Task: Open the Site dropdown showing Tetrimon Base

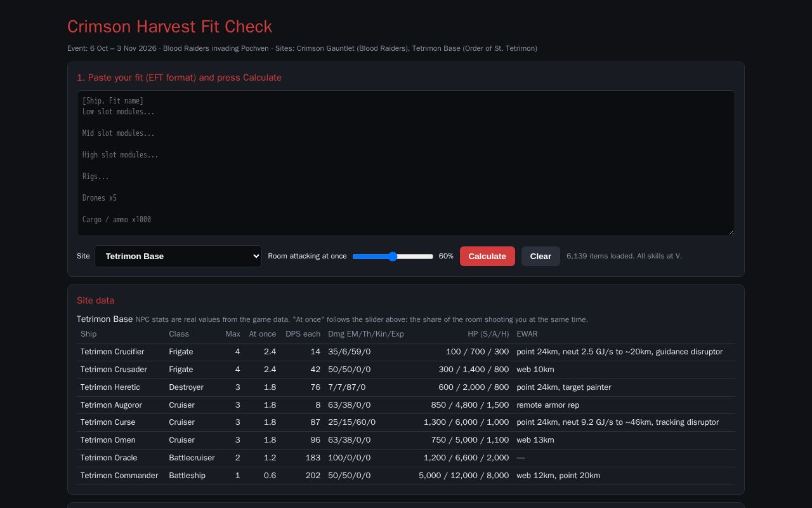Action: [x=178, y=256]
